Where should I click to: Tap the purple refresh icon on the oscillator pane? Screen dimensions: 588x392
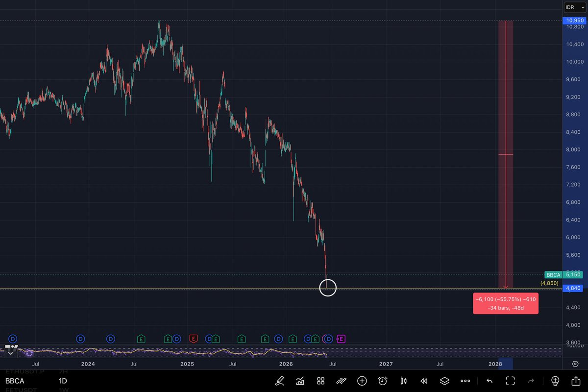(x=29, y=353)
